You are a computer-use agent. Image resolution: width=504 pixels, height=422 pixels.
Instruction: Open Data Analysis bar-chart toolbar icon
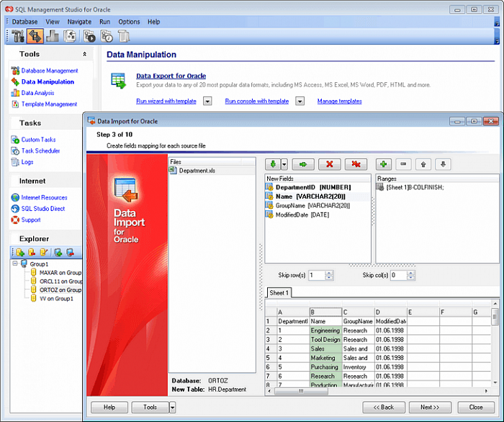(x=52, y=36)
